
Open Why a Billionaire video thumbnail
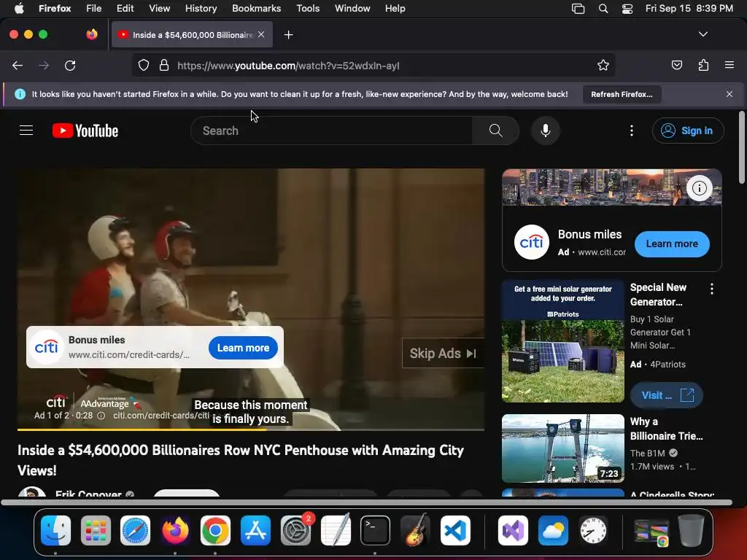click(563, 448)
